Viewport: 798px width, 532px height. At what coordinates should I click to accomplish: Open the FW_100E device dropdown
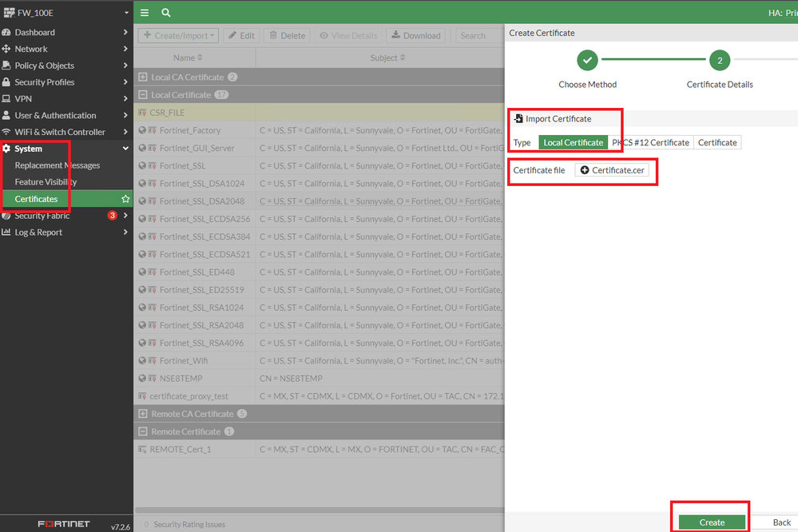(x=126, y=13)
